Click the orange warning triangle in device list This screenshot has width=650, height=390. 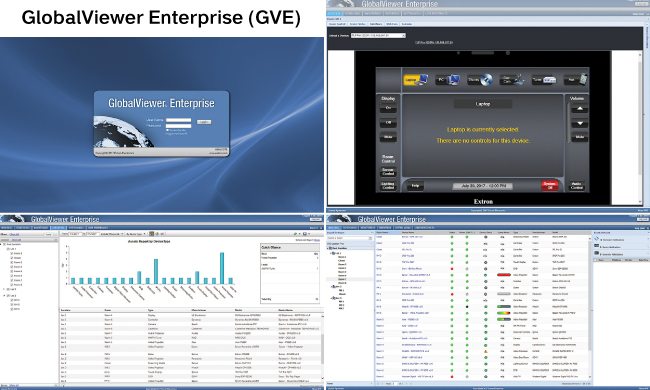[485, 351]
